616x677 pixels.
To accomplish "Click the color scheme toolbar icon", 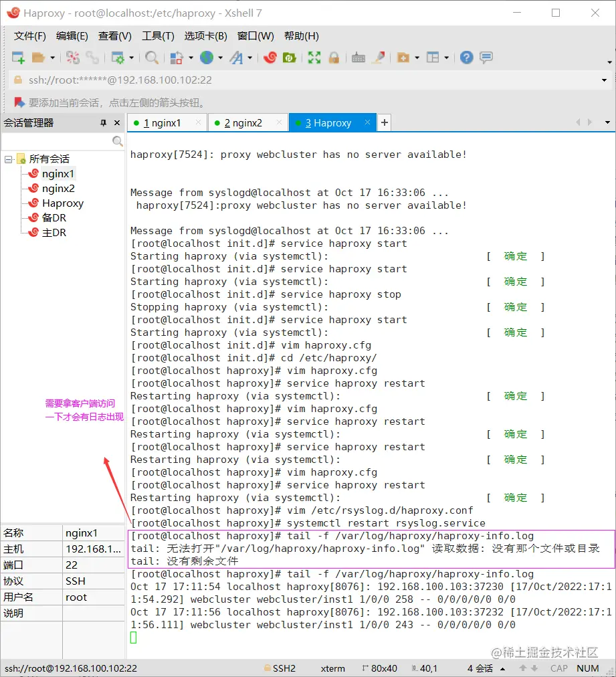I will pyautogui.click(x=177, y=58).
